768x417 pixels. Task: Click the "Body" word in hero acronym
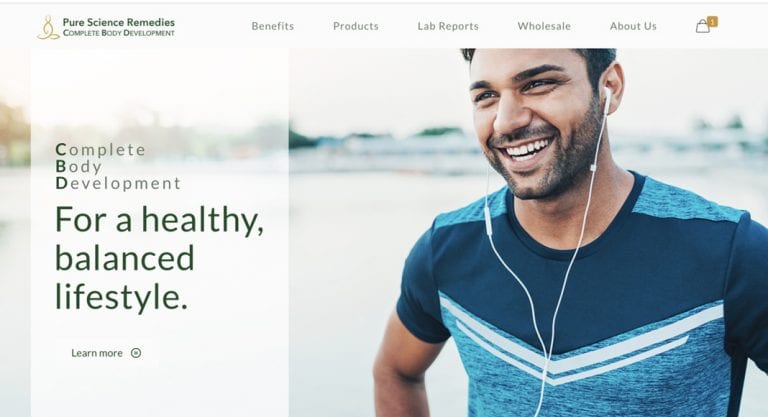pyautogui.click(x=79, y=167)
